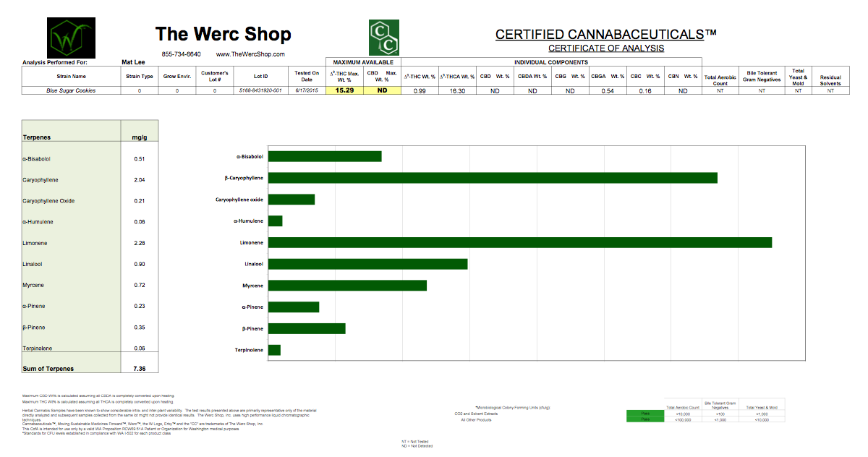Click the Certificate of Analysis heading
Viewport: 868px width, 457px height.
click(x=605, y=48)
